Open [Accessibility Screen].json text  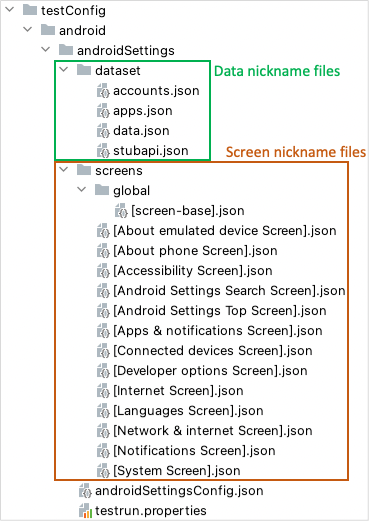tap(193, 271)
